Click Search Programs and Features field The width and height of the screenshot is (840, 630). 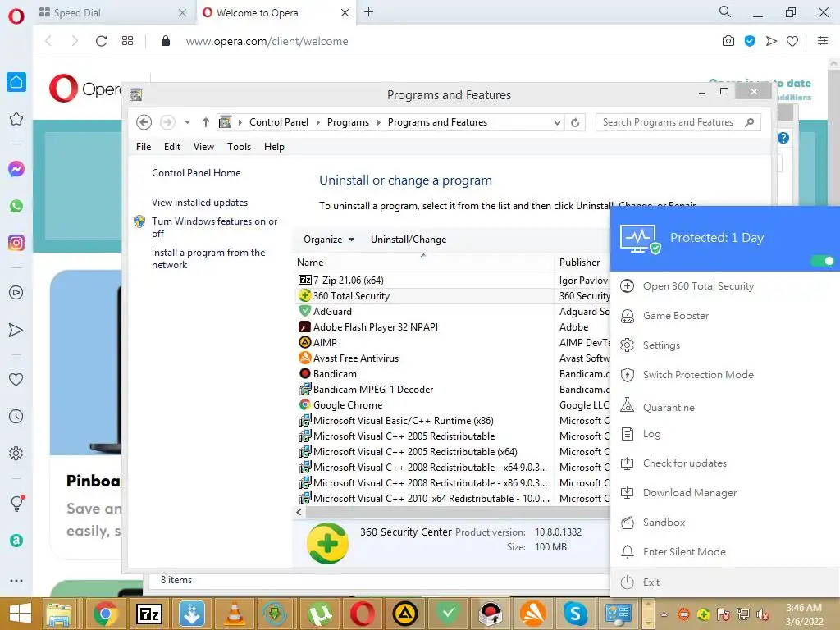(x=678, y=122)
